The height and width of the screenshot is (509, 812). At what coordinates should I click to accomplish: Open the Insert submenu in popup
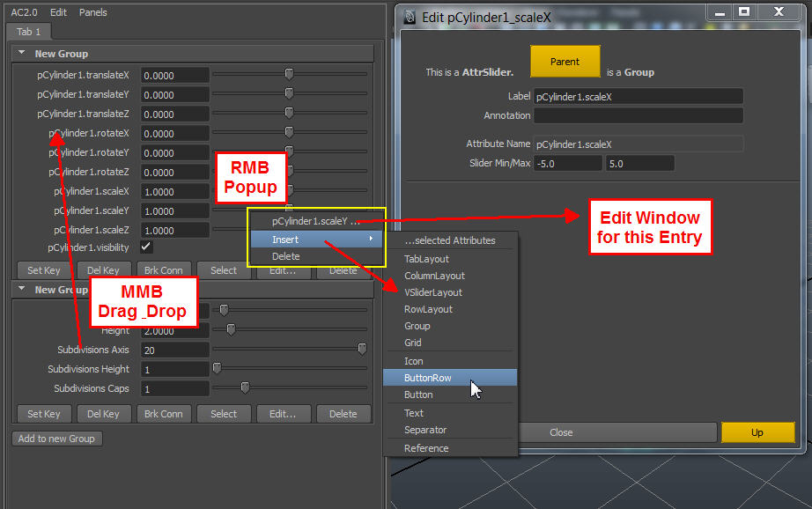[x=315, y=240]
